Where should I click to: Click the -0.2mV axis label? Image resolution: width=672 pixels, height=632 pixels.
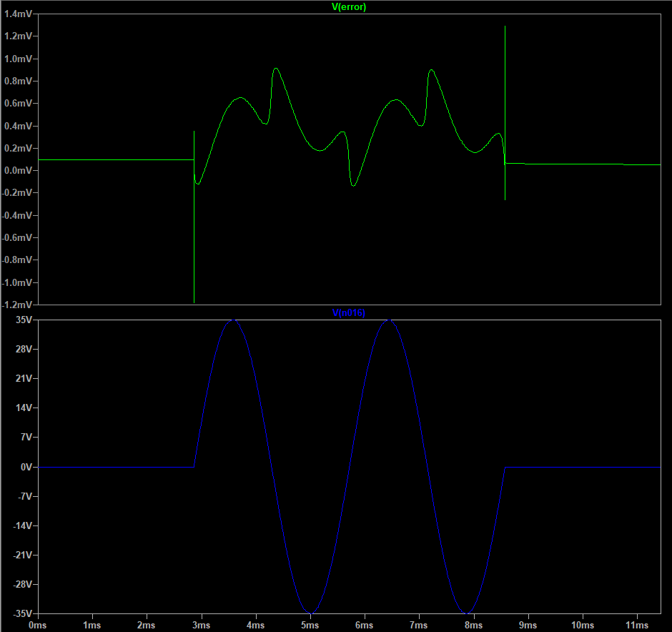tap(16, 193)
